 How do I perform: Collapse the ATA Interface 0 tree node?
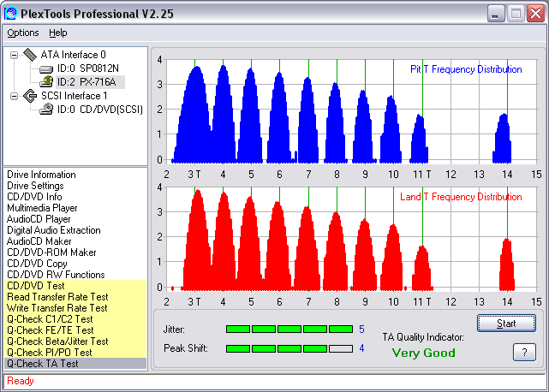pyautogui.click(x=14, y=55)
